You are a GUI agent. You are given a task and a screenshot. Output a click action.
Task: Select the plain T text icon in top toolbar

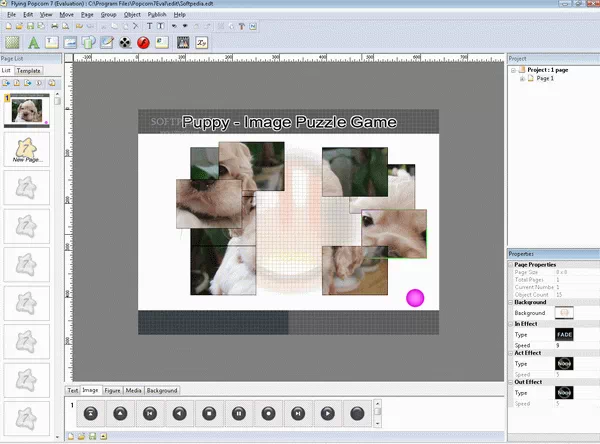(150, 26)
